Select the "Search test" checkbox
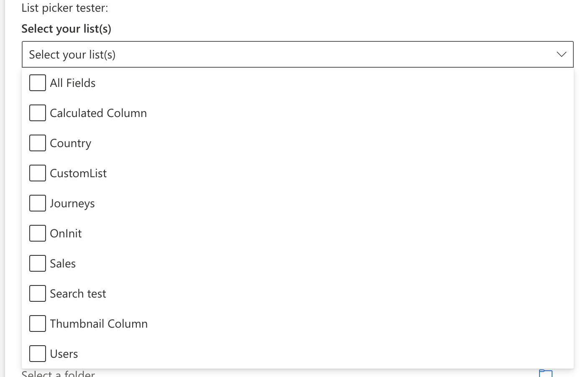 37,293
